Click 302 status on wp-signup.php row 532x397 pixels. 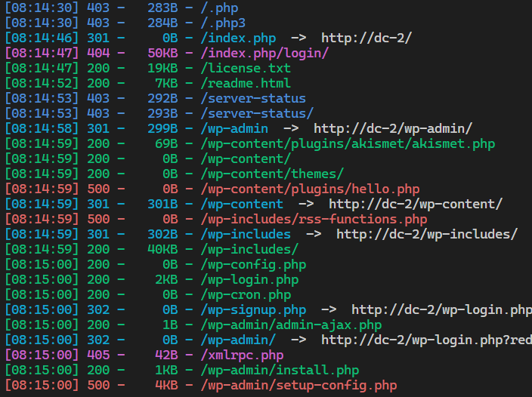click(x=98, y=309)
